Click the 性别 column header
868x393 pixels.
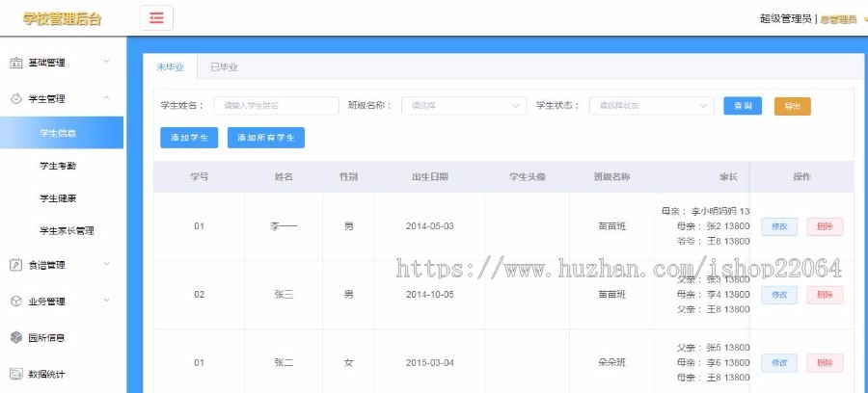[348, 177]
